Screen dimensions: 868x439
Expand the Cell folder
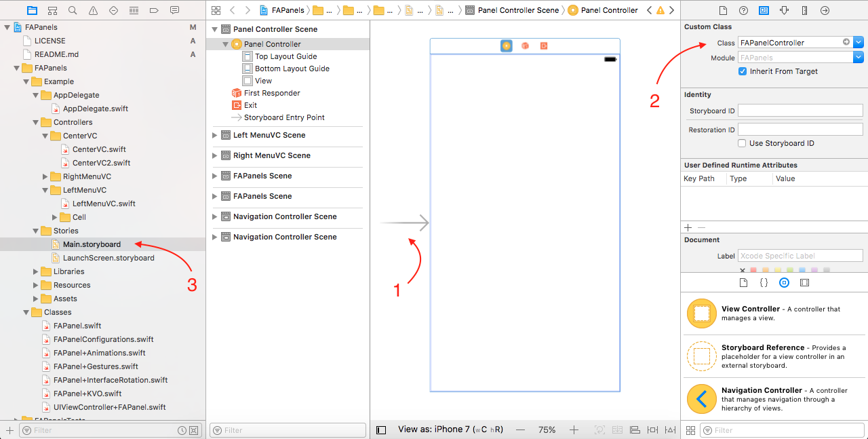pos(55,217)
